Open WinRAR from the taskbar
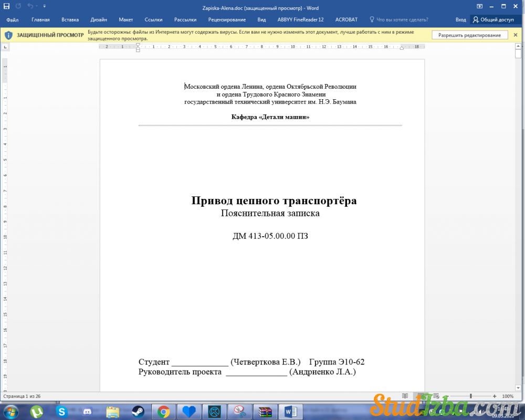This screenshot has width=525, height=420. click(265, 411)
